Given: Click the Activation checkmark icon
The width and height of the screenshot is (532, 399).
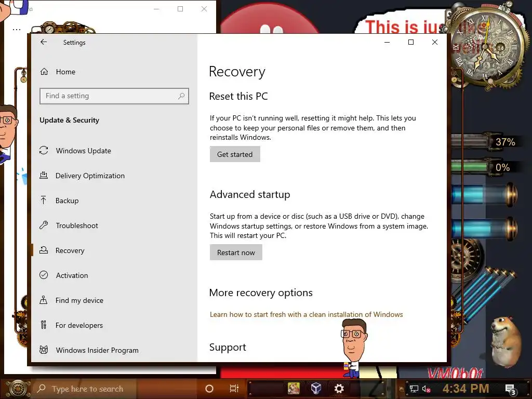Looking at the screenshot, I should click(x=44, y=275).
